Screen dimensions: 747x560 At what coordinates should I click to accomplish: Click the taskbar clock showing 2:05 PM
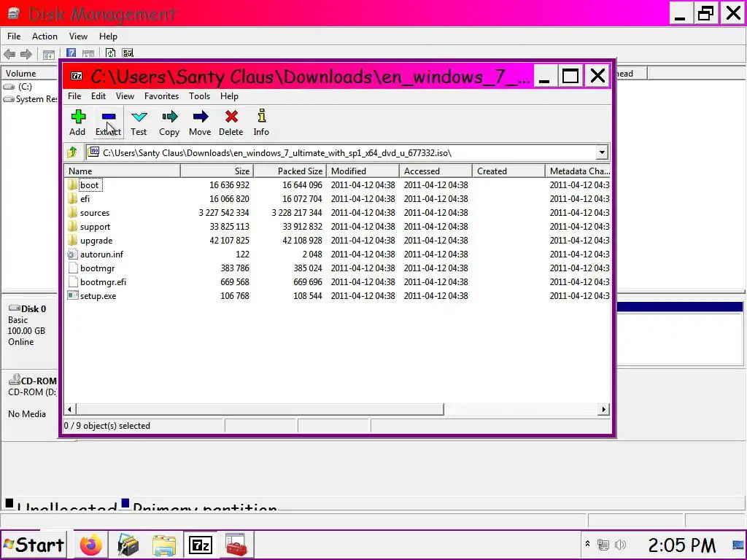(681, 545)
